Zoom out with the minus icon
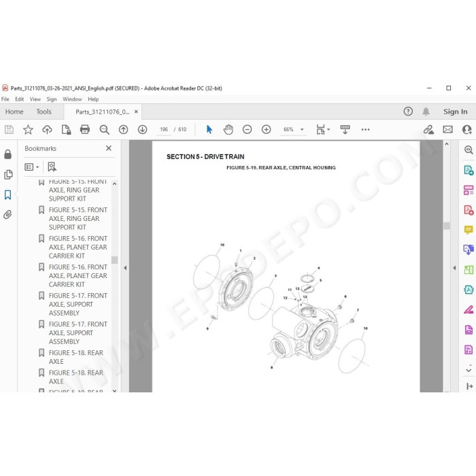 coord(247,130)
